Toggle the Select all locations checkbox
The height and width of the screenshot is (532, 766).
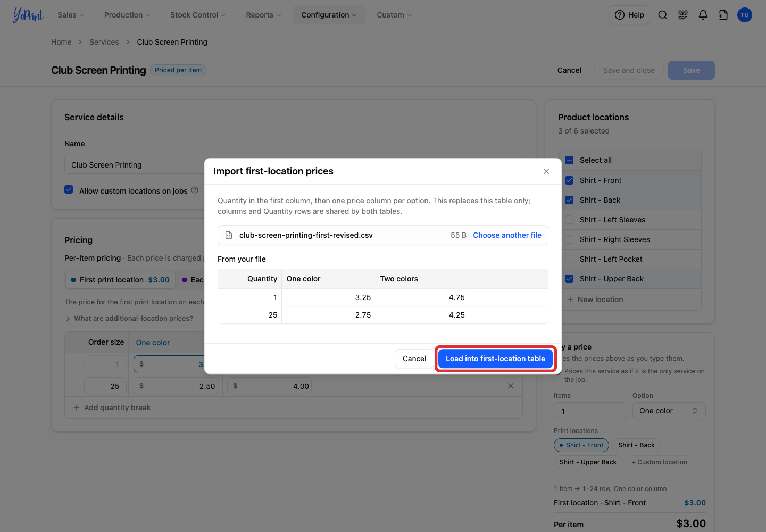click(569, 160)
